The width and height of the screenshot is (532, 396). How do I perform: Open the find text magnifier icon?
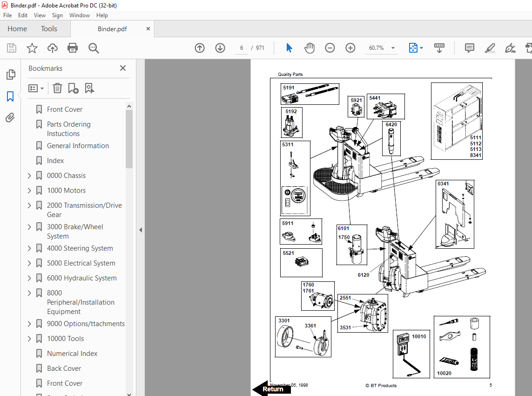point(93,48)
